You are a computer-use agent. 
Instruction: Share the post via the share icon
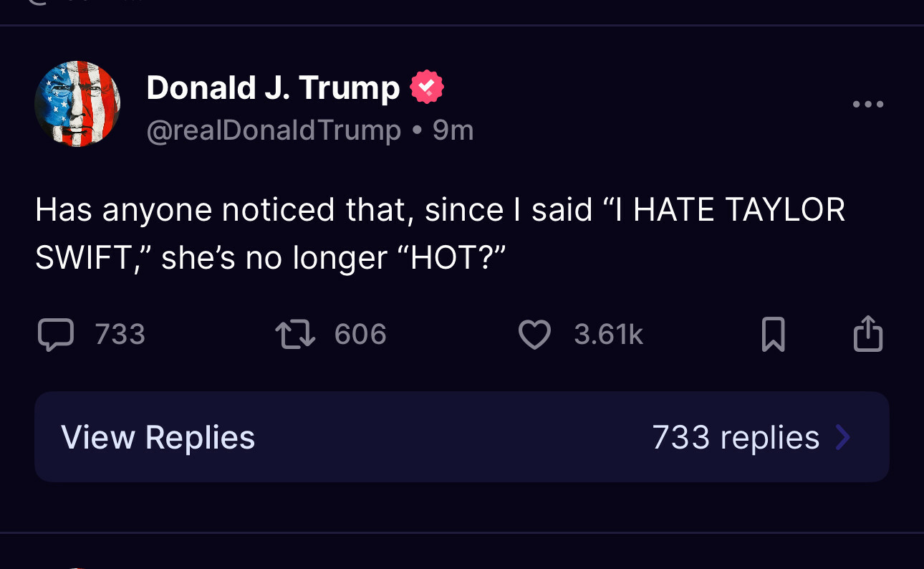point(868,333)
